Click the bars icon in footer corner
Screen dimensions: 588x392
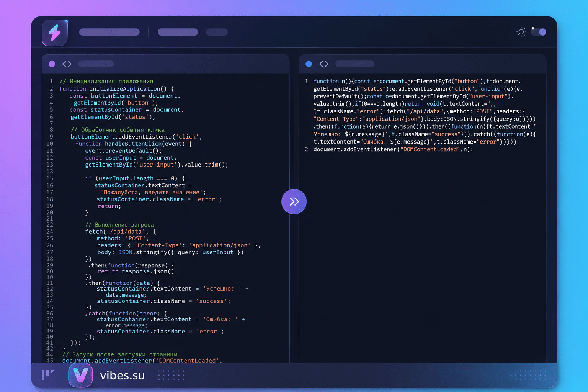pyautogui.click(x=47, y=375)
